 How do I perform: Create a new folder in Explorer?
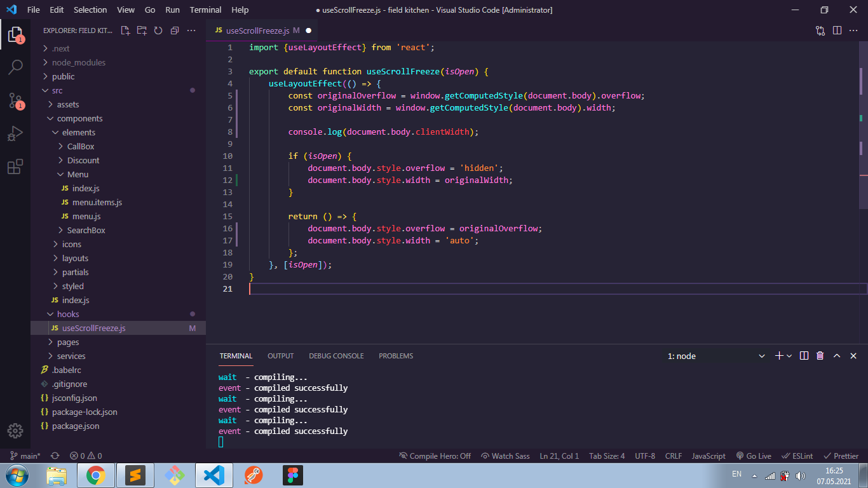click(x=142, y=30)
